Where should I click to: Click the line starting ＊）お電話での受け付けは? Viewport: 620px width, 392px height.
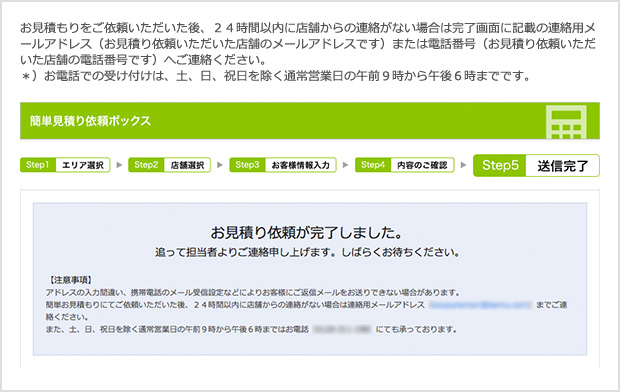pos(276,76)
